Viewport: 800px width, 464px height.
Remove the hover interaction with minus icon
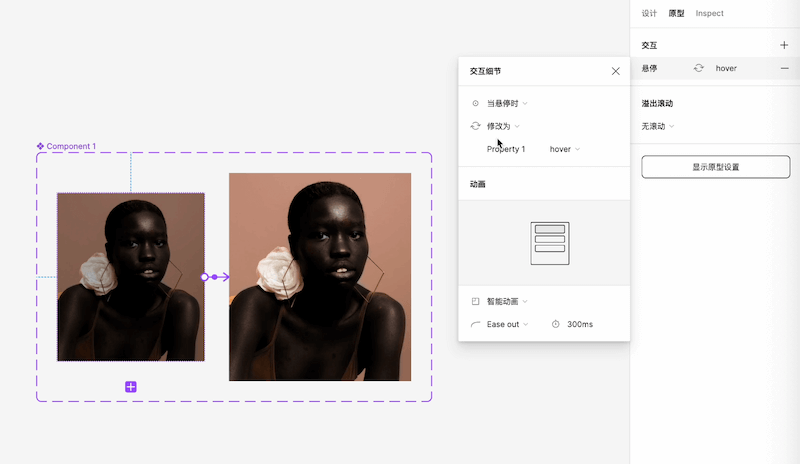point(784,68)
